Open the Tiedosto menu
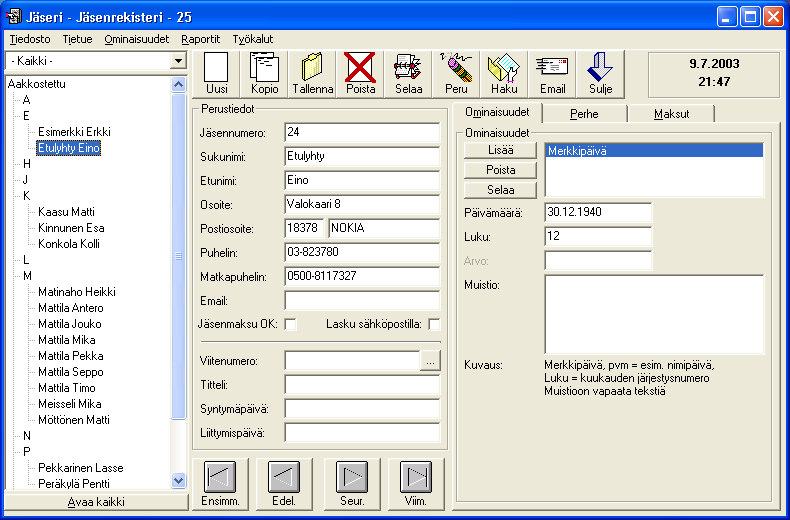This screenshot has height=520, width=790. (x=30, y=39)
